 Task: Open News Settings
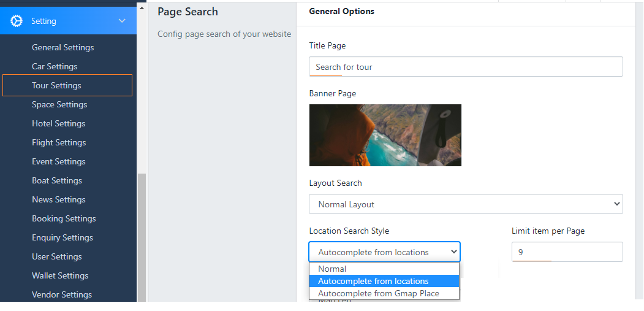58,199
